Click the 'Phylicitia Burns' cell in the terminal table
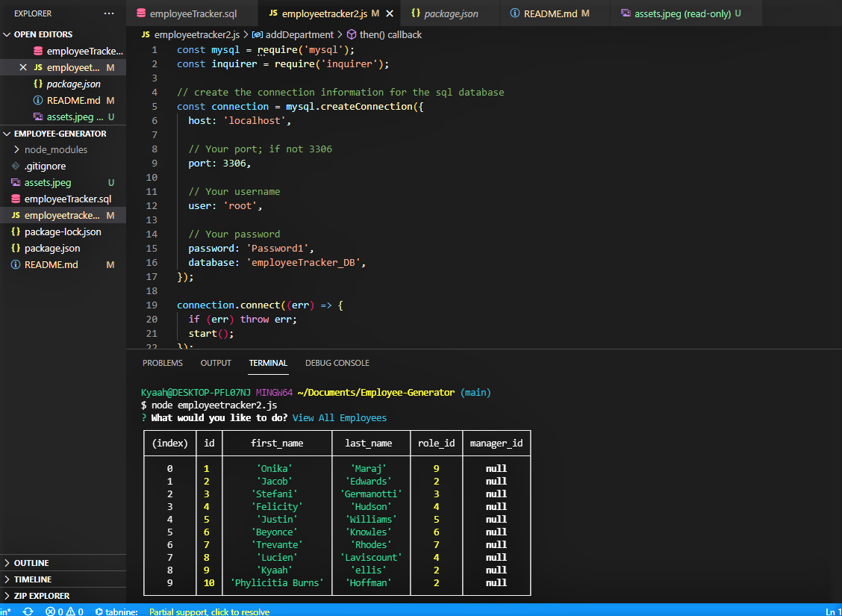Screen dimensions: 842x616 277,582
